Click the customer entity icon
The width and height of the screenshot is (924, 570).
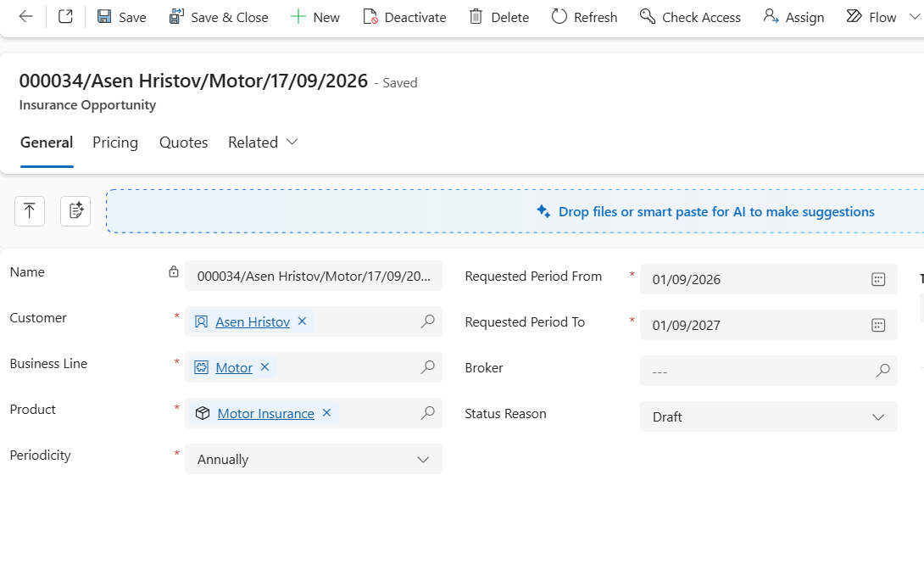pos(202,321)
